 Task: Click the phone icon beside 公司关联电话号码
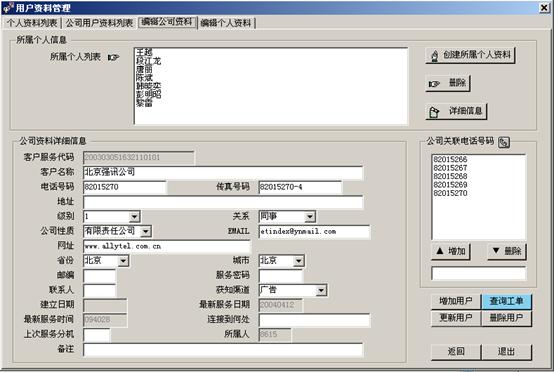tap(504, 142)
